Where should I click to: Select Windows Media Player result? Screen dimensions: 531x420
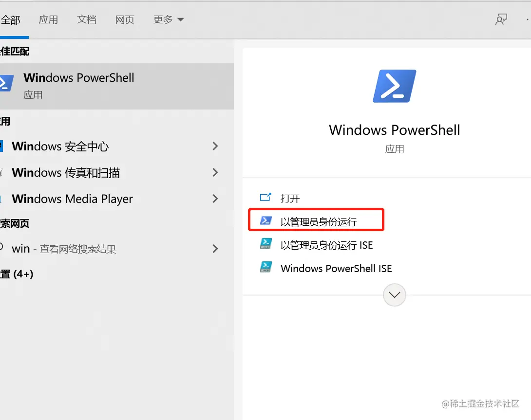117,199
